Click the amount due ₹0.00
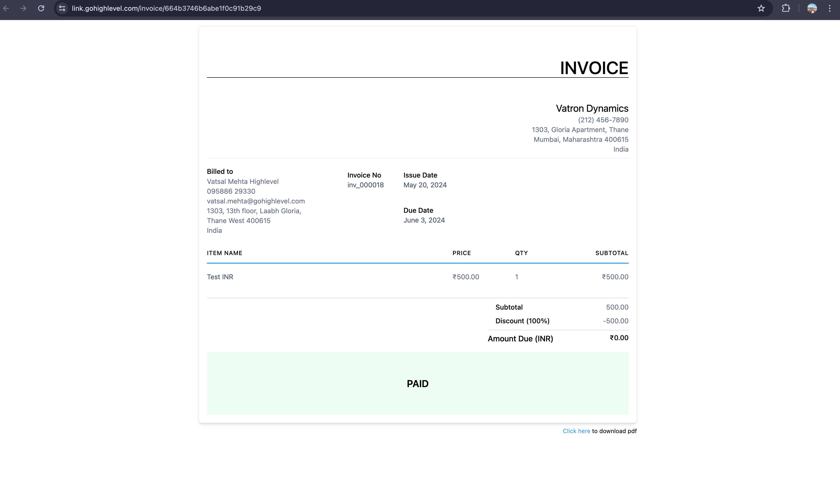840x504 pixels. (619, 338)
